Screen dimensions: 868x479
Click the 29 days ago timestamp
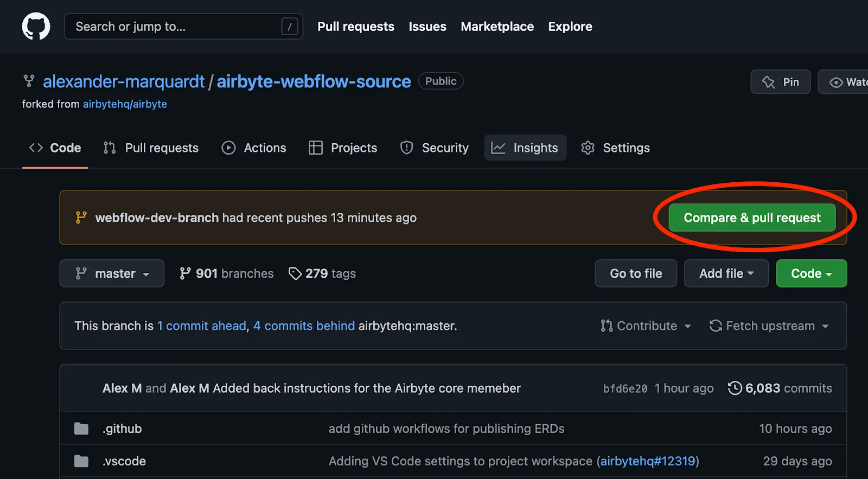tap(797, 461)
